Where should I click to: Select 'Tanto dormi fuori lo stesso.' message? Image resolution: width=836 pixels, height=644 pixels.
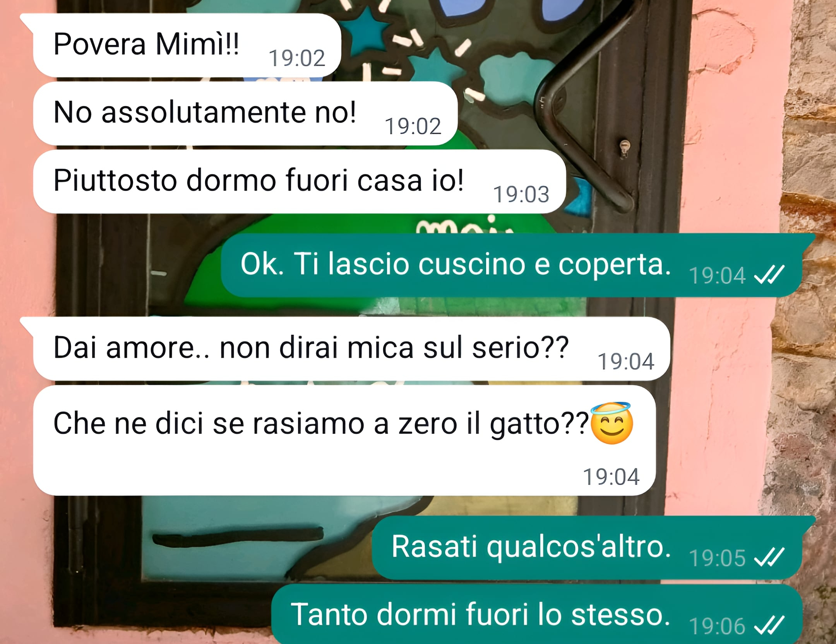pos(537,614)
